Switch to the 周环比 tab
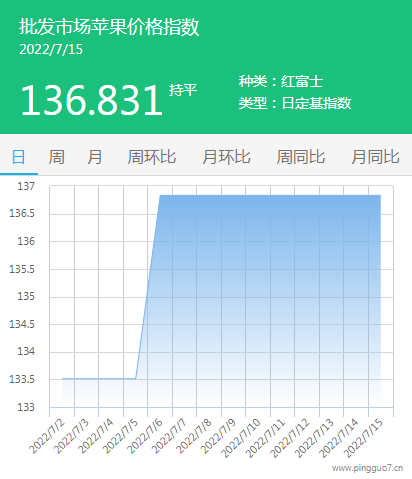 pyautogui.click(x=152, y=157)
